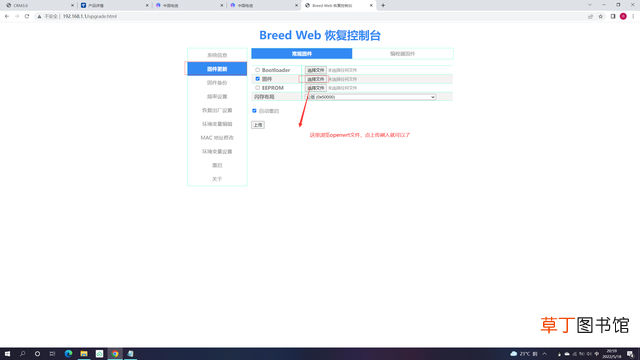Open the browser side panel icon

(x=613, y=16)
